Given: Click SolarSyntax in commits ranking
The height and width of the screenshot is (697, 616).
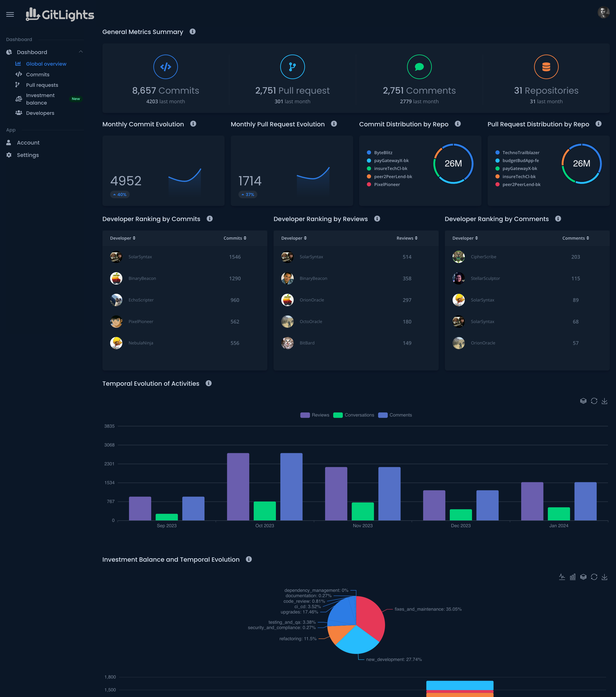Looking at the screenshot, I should pos(140,257).
